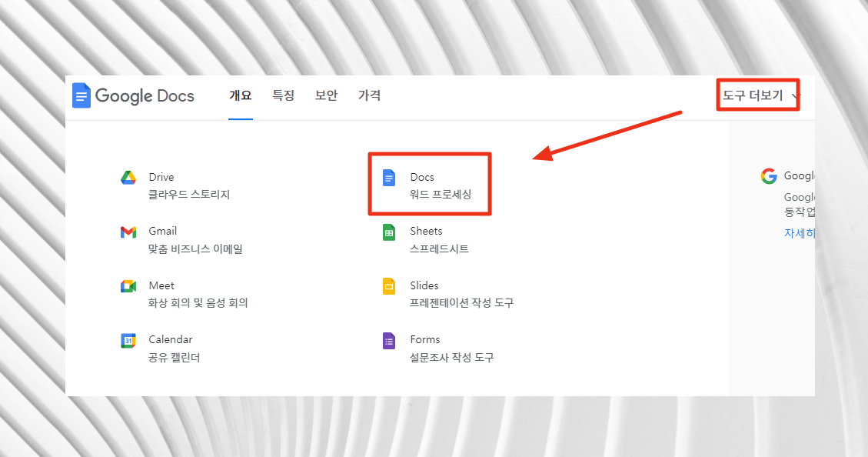Click the blue Docs document icon
This screenshot has width=868, height=457.
(x=389, y=178)
